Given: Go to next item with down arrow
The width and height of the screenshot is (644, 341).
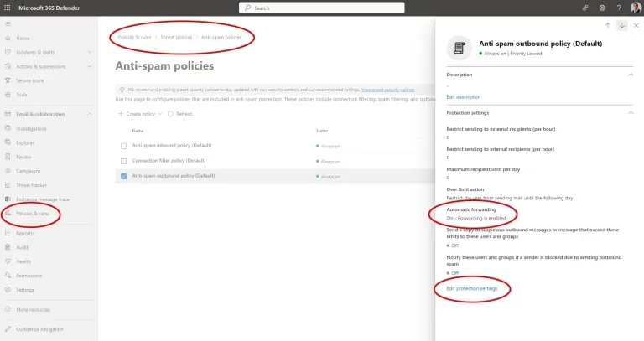Looking at the screenshot, I should tap(622, 25).
